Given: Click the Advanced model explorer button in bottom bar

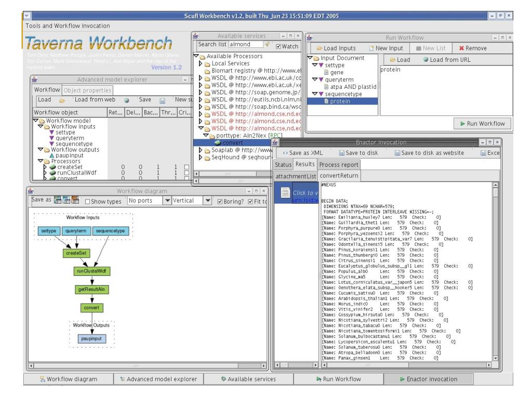Looking at the screenshot, I should (x=158, y=379).
